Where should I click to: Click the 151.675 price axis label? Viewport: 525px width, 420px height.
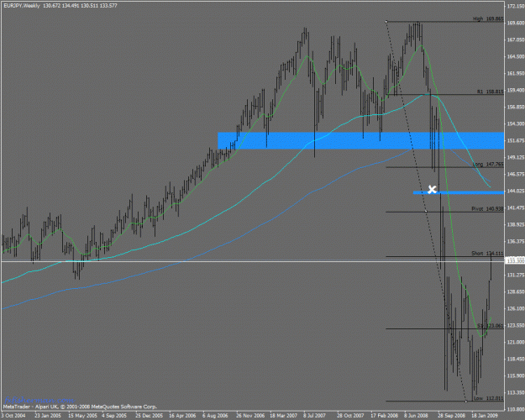click(516, 140)
